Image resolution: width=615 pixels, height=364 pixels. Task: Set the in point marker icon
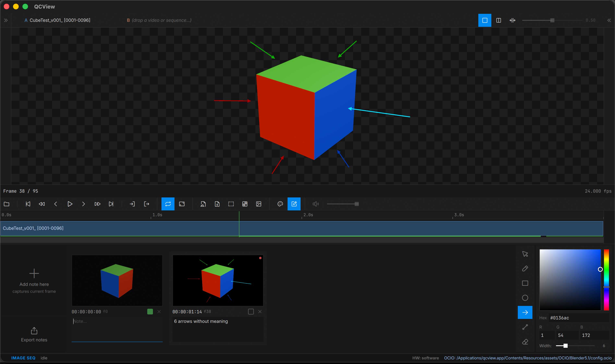[132, 204]
